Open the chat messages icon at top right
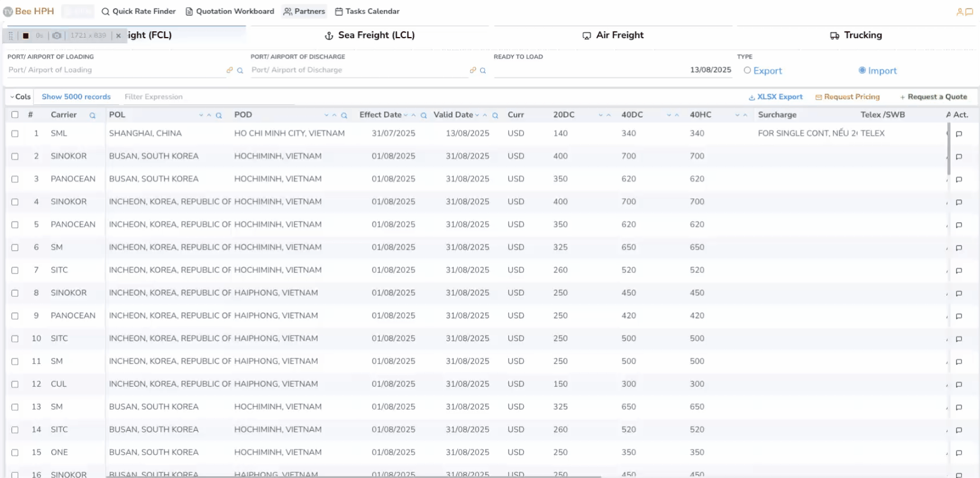Screen dimensions: 980x478 (x=969, y=12)
